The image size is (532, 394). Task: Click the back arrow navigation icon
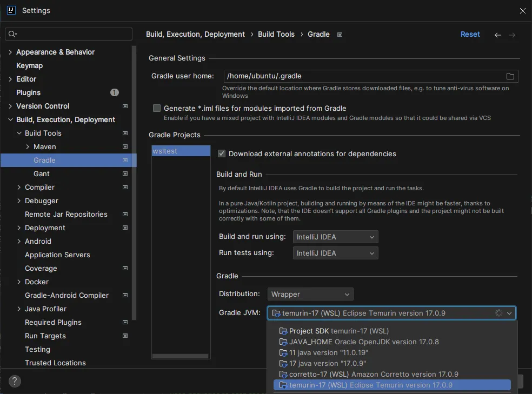click(497, 35)
